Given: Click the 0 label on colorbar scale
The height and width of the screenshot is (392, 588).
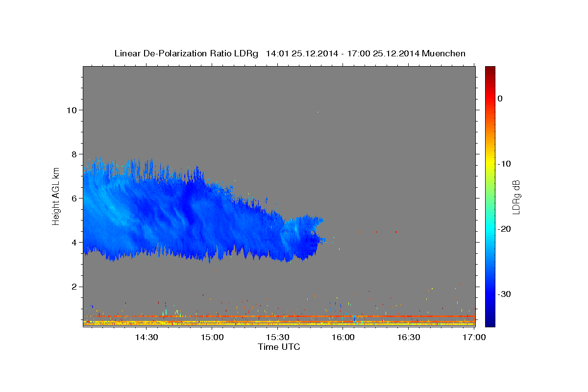Looking at the screenshot, I should coord(500,98).
